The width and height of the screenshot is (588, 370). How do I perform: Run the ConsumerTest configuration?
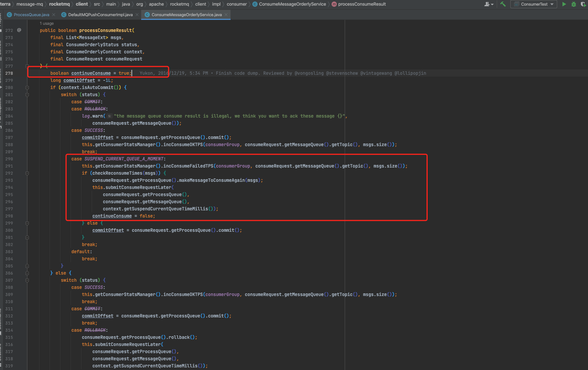click(564, 4)
